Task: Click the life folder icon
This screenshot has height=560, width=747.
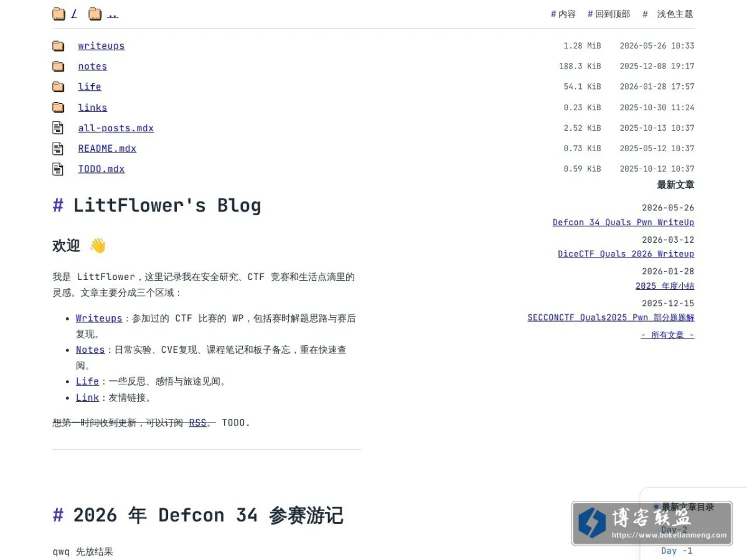Action: (58, 87)
